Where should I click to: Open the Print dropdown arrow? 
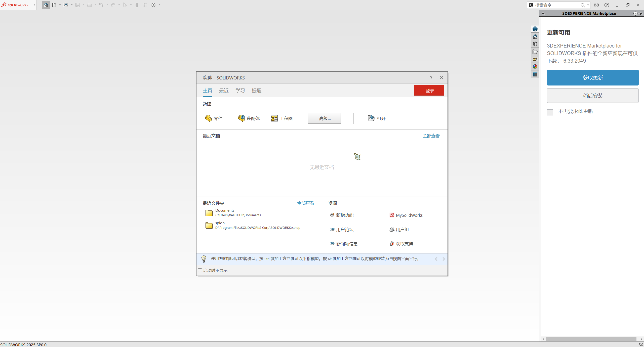(x=95, y=5)
